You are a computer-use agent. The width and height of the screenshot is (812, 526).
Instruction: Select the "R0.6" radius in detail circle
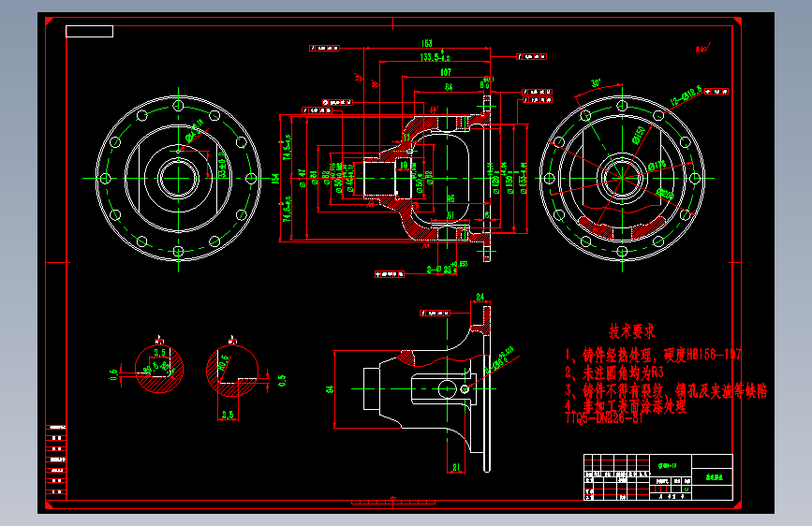click(x=223, y=362)
